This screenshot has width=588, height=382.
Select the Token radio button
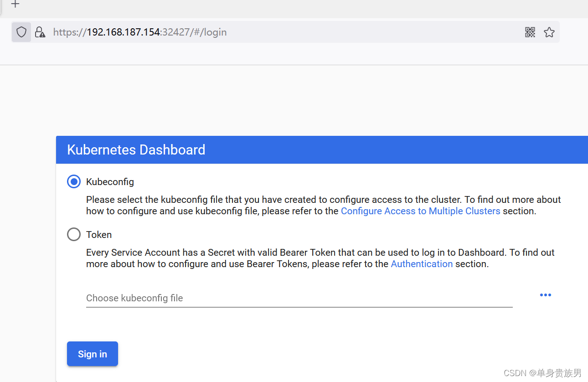click(x=74, y=235)
